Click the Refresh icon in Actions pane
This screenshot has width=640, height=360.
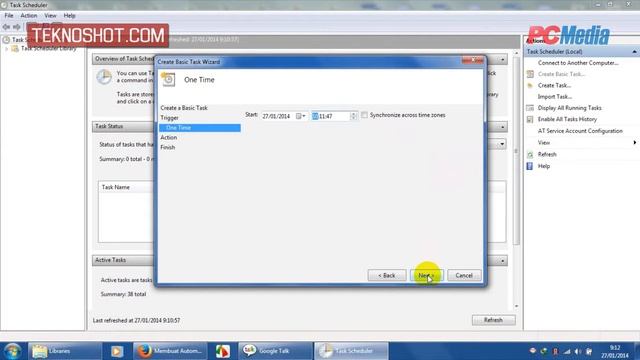530,155
